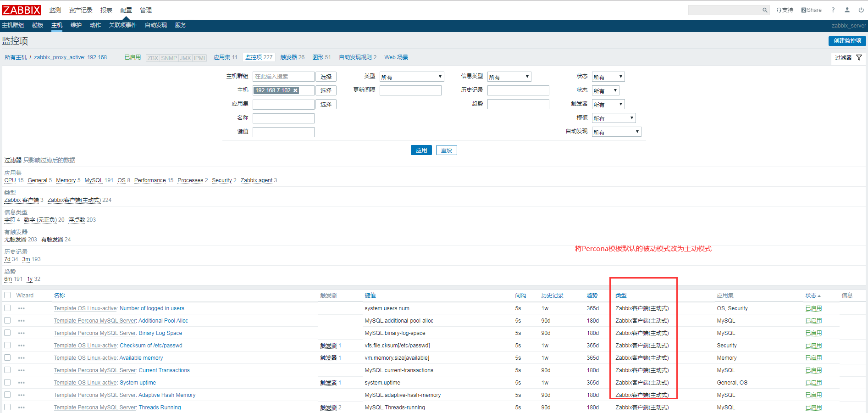The height and width of the screenshot is (413, 868).
Task: Click the ZABBIX logo
Action: tap(22, 10)
